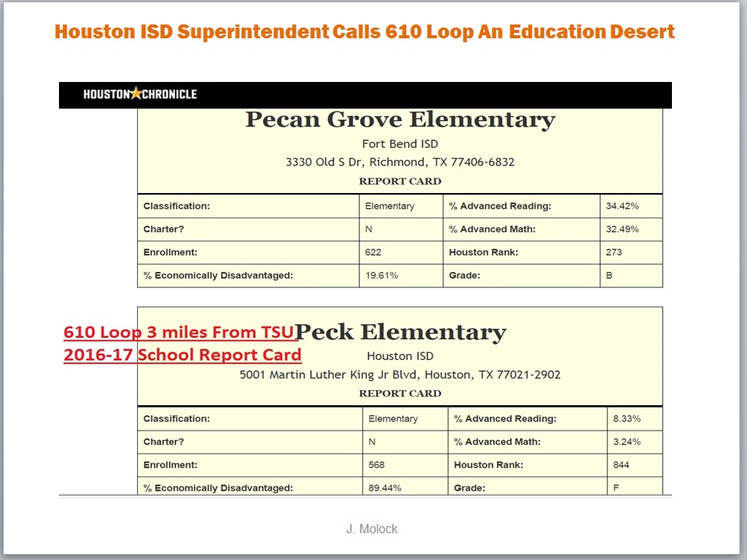Click Pecan Grove REPORT CARD label
Viewport: 747px width, 560px height.
pos(400,181)
